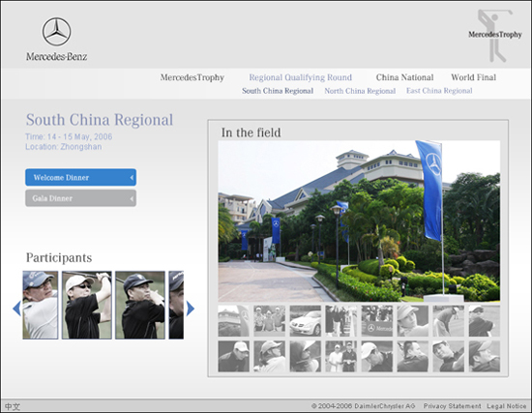Switch to North China Regional
The width and height of the screenshot is (532, 413).
360,91
